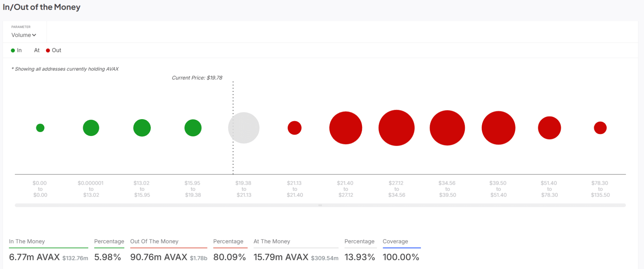Image resolution: width=644 pixels, height=269 pixels.
Task: Click the $132.76m value
Action: coord(75,258)
